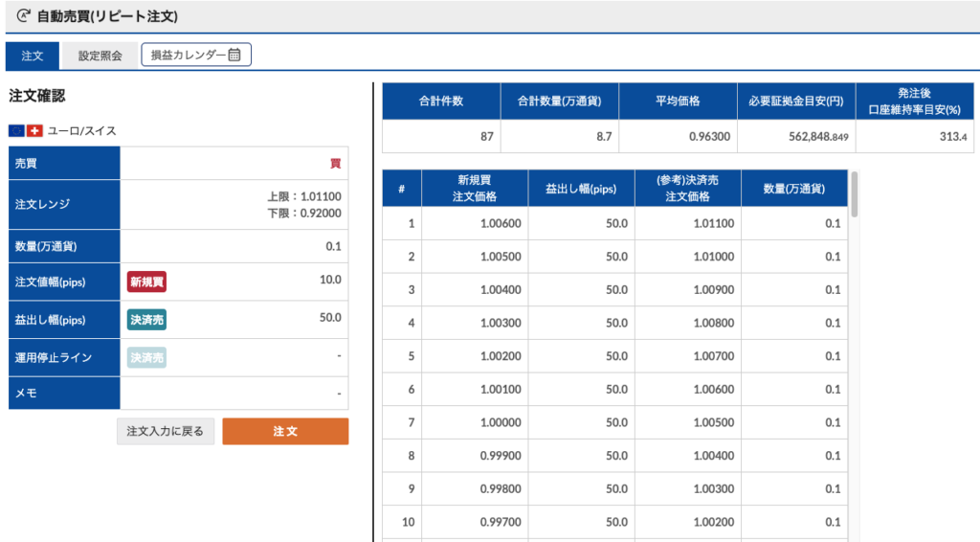This screenshot has height=542, width=980.
Task: Open the 損益カレンダー button
Action: [x=196, y=55]
